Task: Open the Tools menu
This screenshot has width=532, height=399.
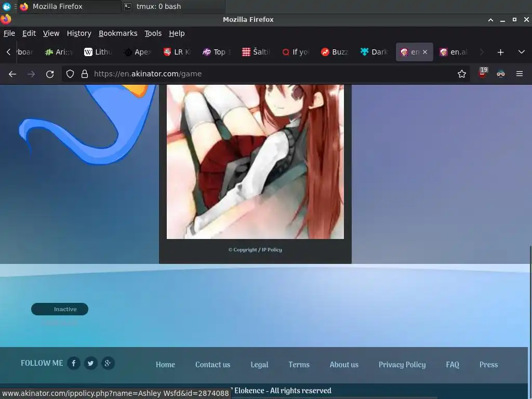Action: [153, 33]
